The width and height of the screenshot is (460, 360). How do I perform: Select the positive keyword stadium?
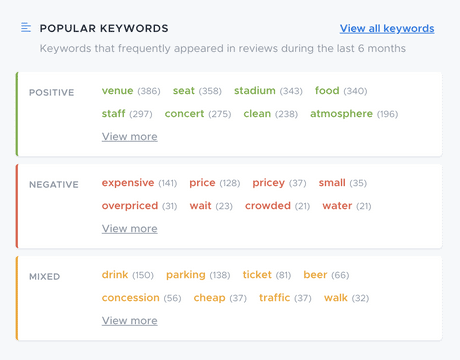255,91
